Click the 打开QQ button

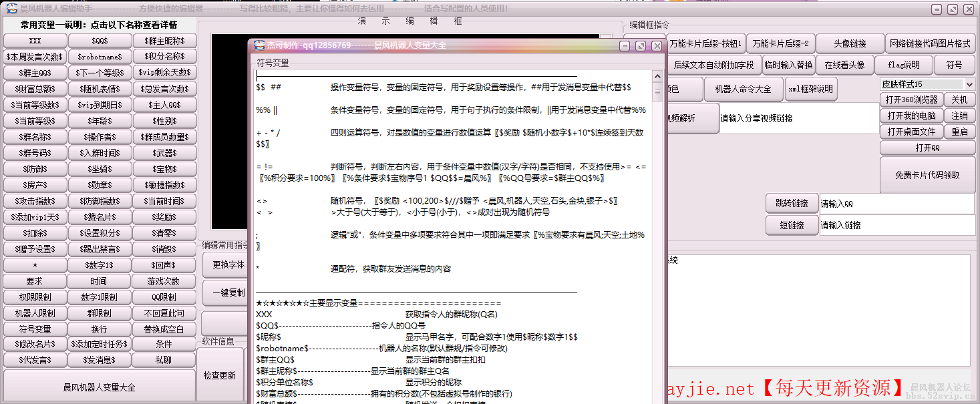click(927, 148)
